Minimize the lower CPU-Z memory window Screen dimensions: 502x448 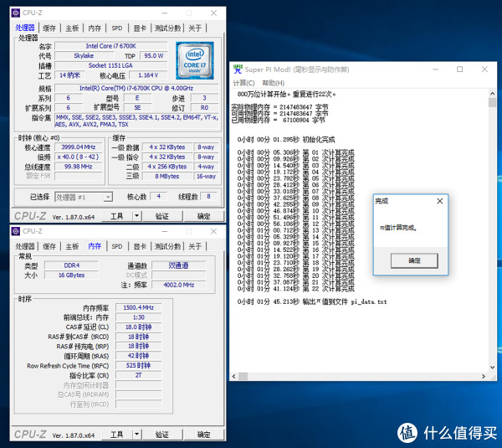165,231
